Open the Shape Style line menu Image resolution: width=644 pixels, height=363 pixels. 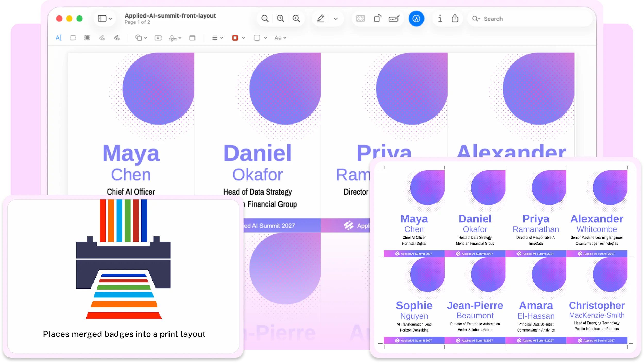click(217, 38)
